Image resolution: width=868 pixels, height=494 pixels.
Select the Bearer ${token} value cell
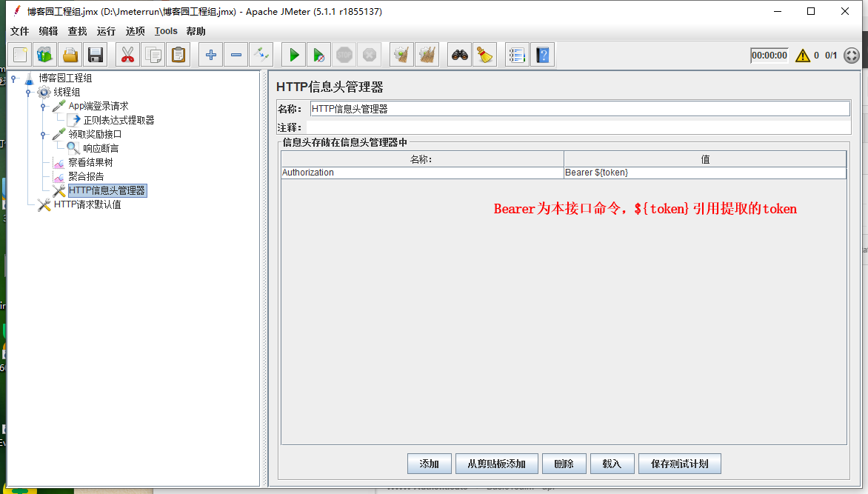(705, 173)
